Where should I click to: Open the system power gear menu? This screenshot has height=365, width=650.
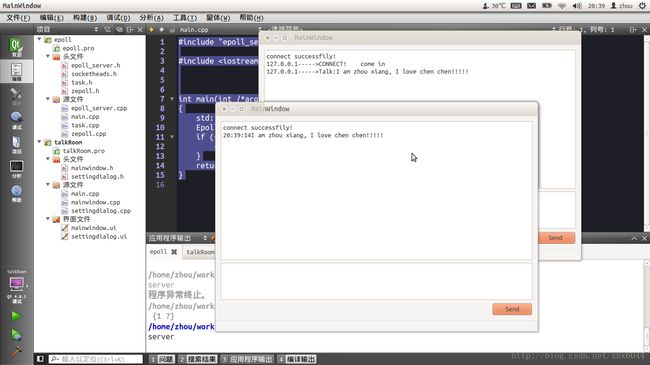coord(642,6)
